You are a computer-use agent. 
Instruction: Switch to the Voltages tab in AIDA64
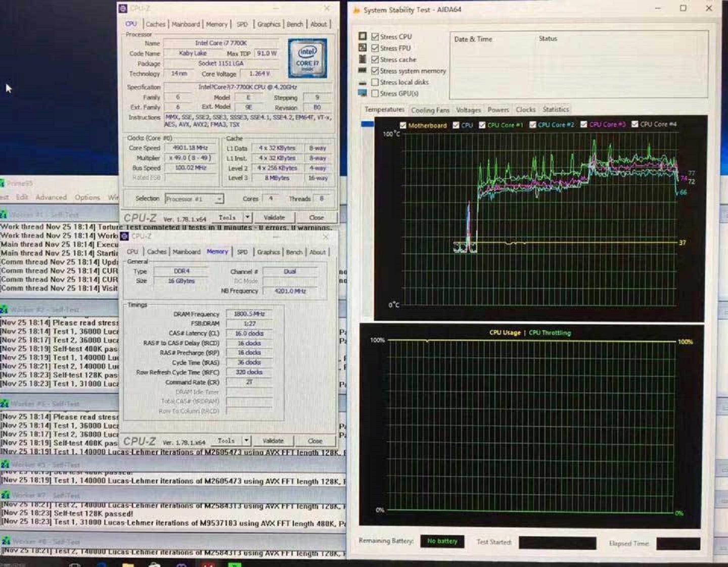click(x=468, y=110)
